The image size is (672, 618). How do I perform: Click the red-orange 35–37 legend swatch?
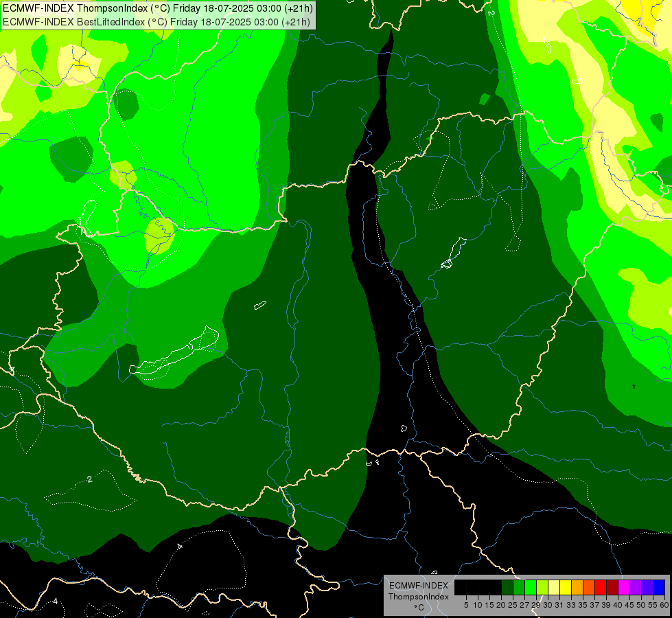click(x=589, y=587)
